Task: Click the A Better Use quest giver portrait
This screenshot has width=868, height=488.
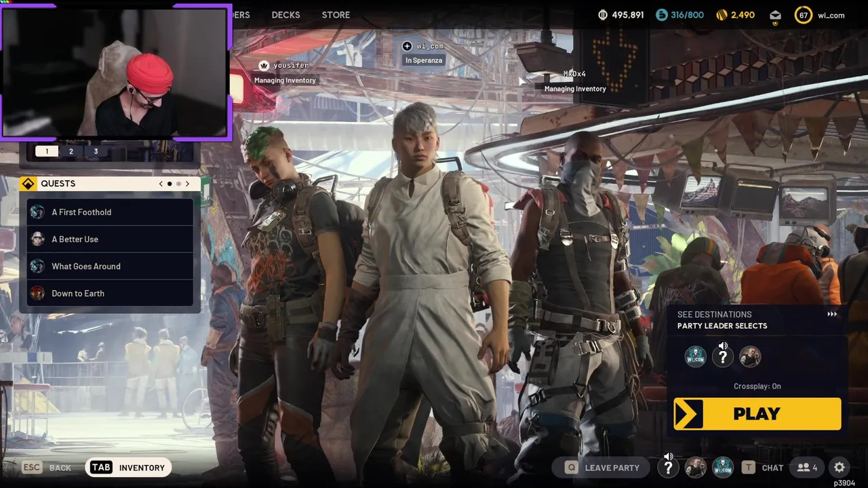Action: tap(37, 239)
